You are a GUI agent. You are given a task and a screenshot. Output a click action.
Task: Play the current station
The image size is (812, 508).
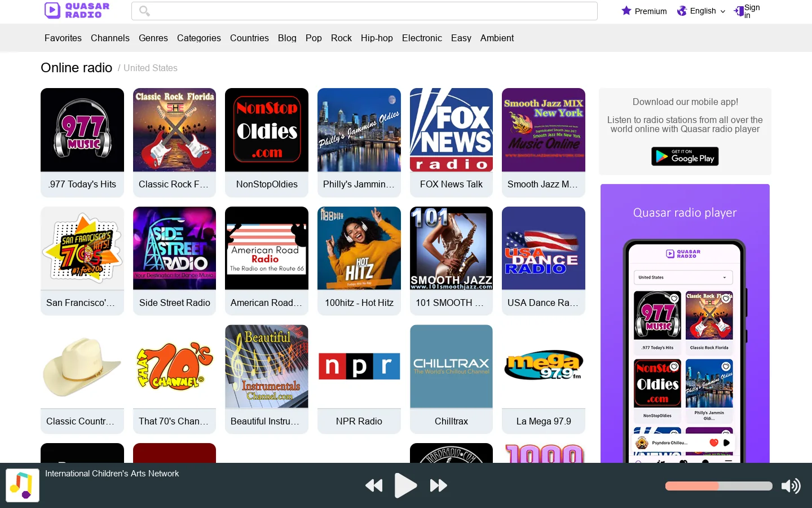[406, 485]
